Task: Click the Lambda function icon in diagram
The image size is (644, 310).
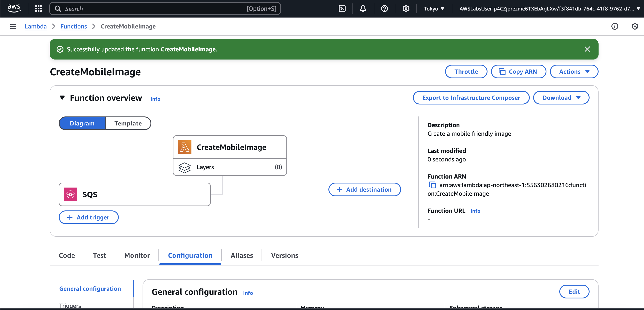Action: coord(185,147)
